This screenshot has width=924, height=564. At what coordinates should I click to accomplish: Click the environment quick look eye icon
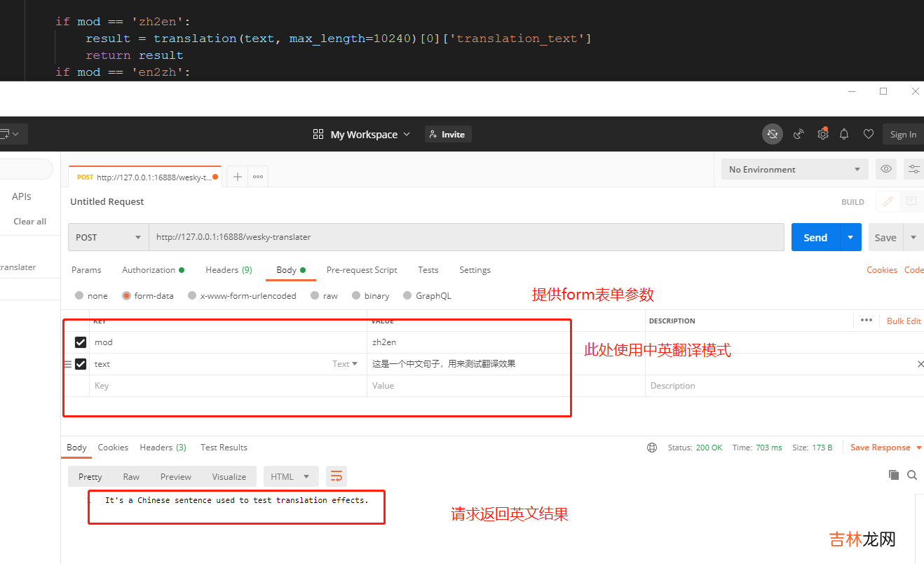886,169
